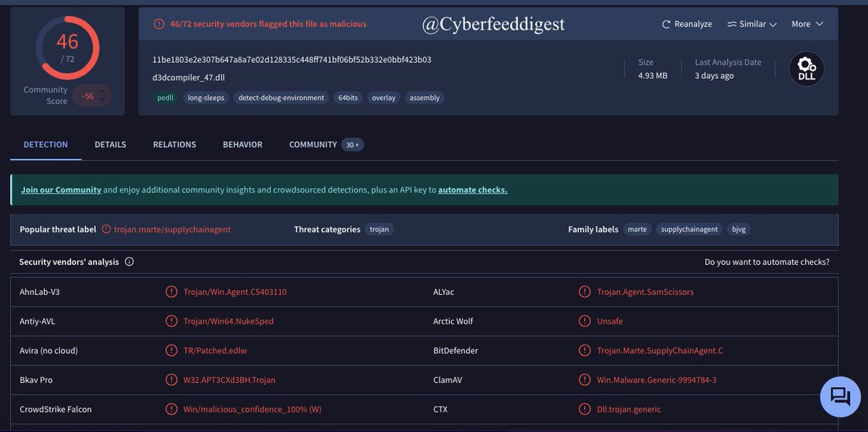Click the file hash text
Viewport: 868px width, 432px height.
coord(292,59)
